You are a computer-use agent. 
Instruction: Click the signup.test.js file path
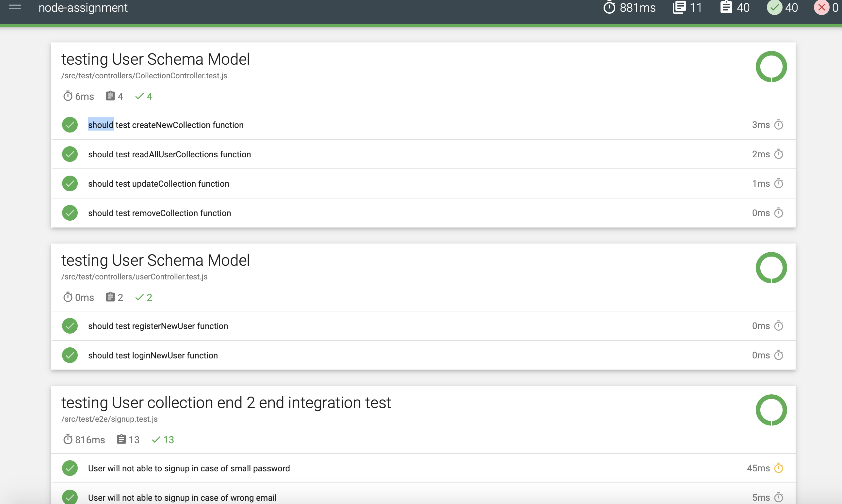click(x=109, y=419)
